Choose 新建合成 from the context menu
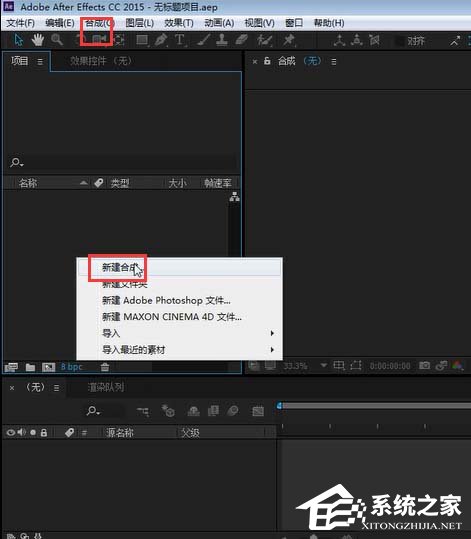The height and width of the screenshot is (539, 471). (179, 267)
